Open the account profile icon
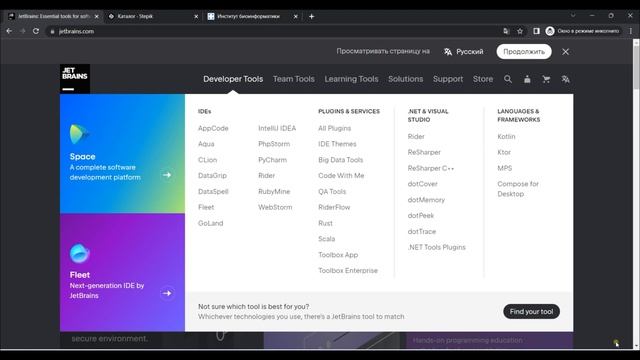640x360 pixels. pyautogui.click(x=527, y=79)
